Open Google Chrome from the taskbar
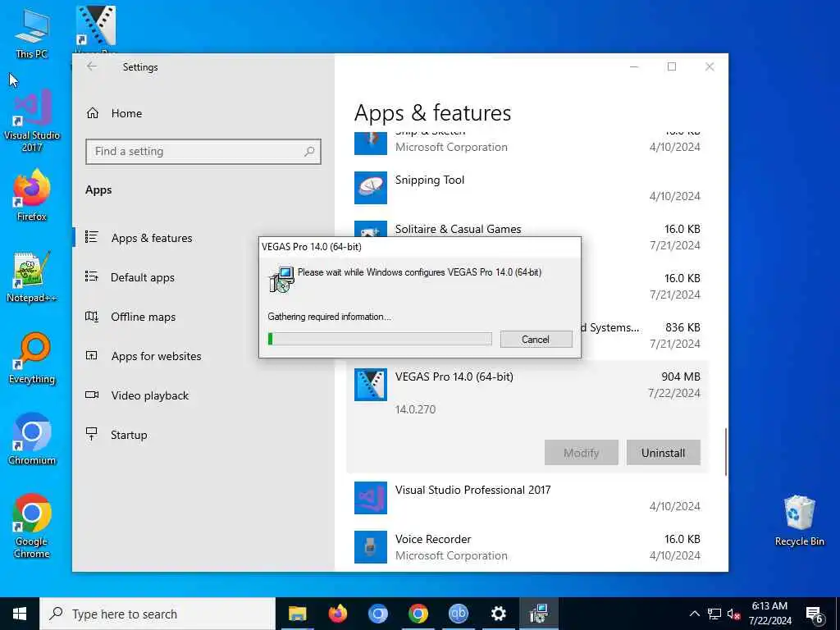This screenshot has width=840, height=630. (418, 614)
